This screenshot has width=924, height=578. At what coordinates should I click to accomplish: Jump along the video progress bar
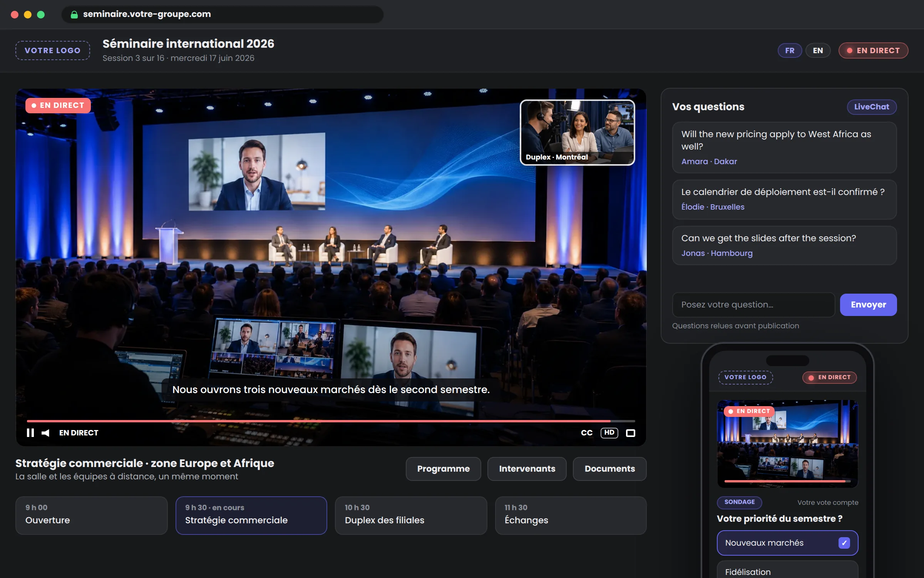coord(331,421)
